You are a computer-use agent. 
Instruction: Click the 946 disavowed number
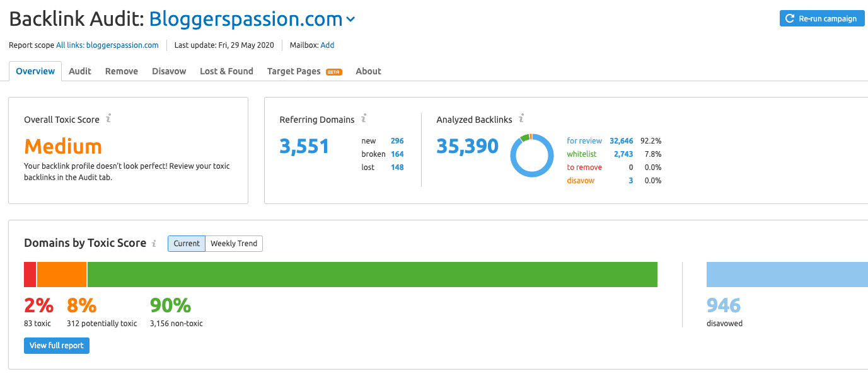(x=724, y=305)
